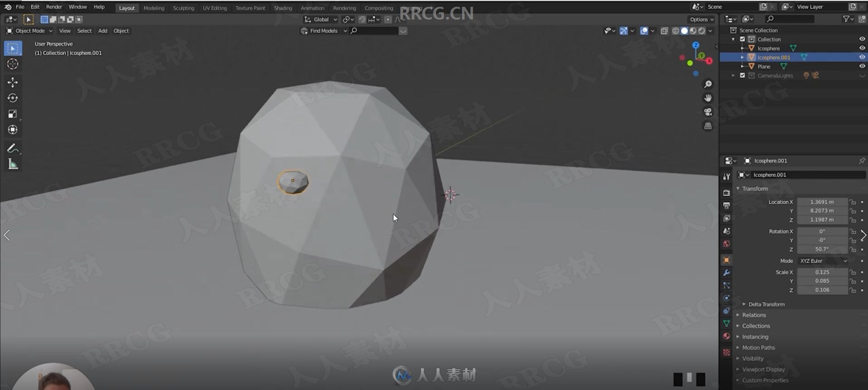Uncheck the Camera&Lights collection checkbox
The width and height of the screenshot is (868, 390).
[742, 75]
